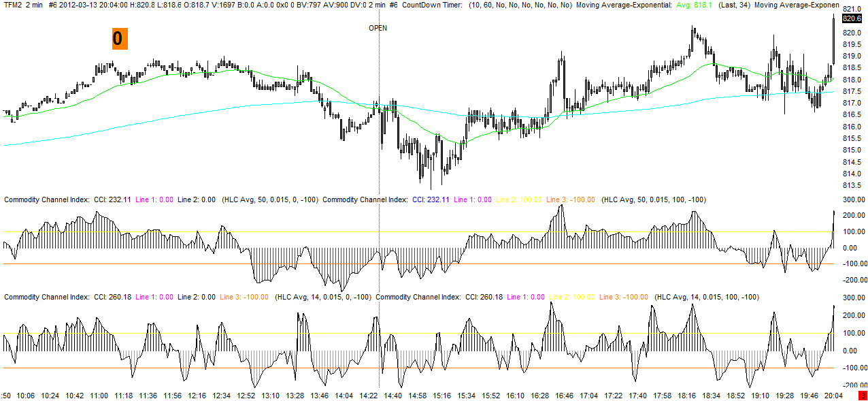868x401 pixels.
Task: Click the (HLC Avg, 50, 0.015, 0, -100) parameters
Action: [270, 199]
